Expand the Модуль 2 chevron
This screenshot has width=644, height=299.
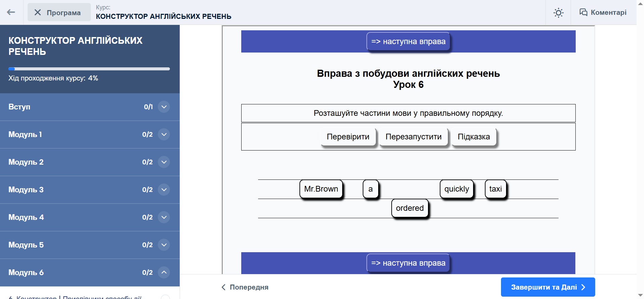click(x=164, y=162)
